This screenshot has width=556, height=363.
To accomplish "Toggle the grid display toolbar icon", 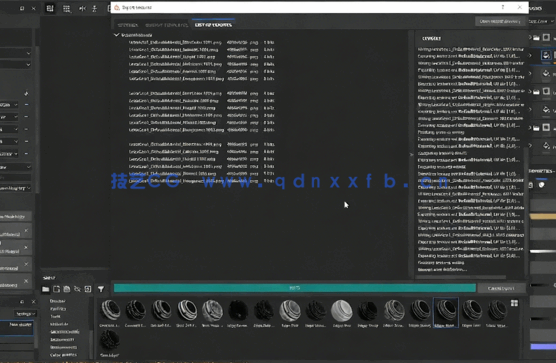I will coord(66,9).
